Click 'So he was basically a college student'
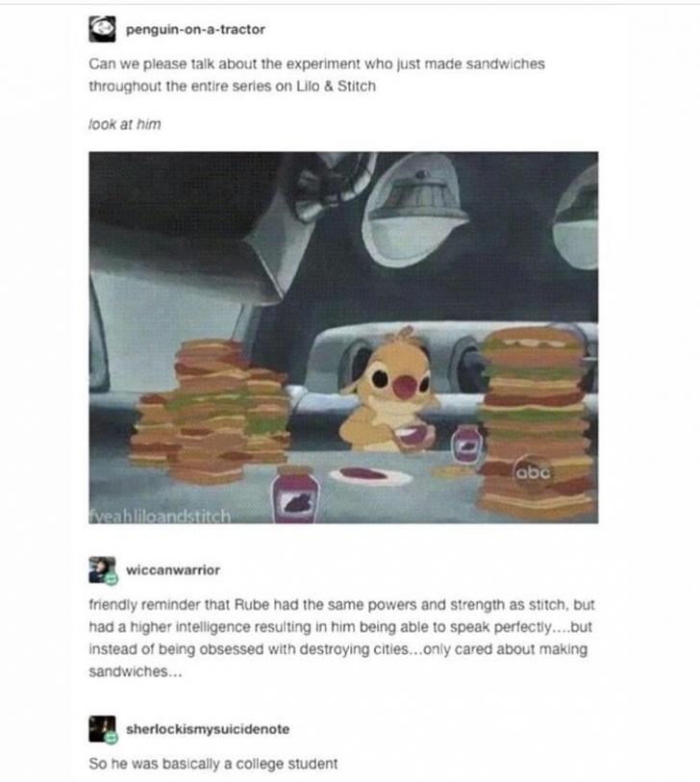The width and height of the screenshot is (700, 782). [212, 764]
